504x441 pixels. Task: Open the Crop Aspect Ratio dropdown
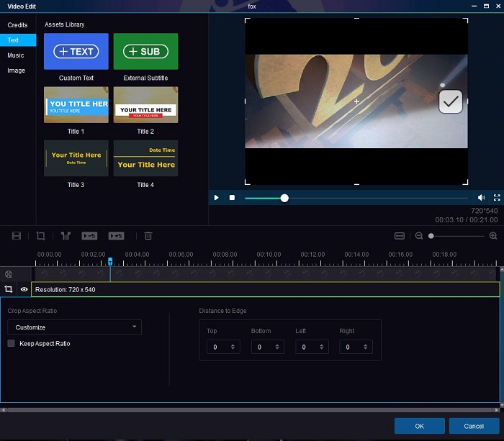pyautogui.click(x=75, y=327)
